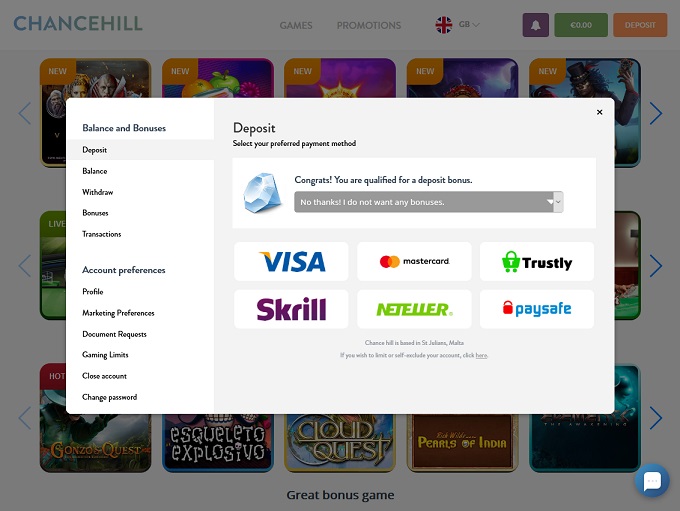Viewport: 680px width, 511px height.
Task: Choose the Mastercard payment option
Action: click(x=414, y=262)
